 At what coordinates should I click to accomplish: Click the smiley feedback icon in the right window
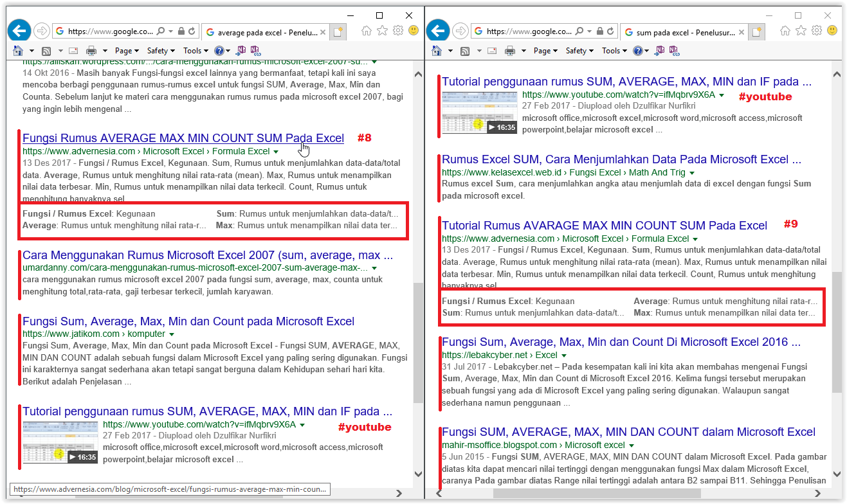(x=832, y=30)
